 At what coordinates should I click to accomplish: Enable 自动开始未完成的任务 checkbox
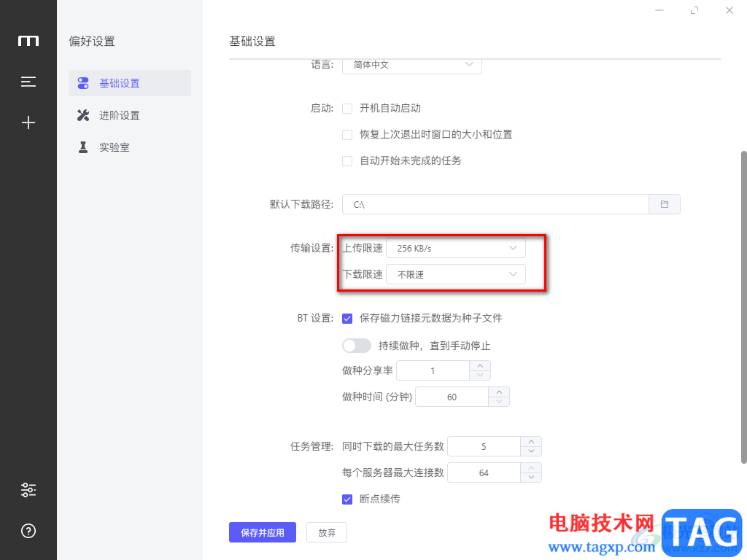pyautogui.click(x=347, y=161)
